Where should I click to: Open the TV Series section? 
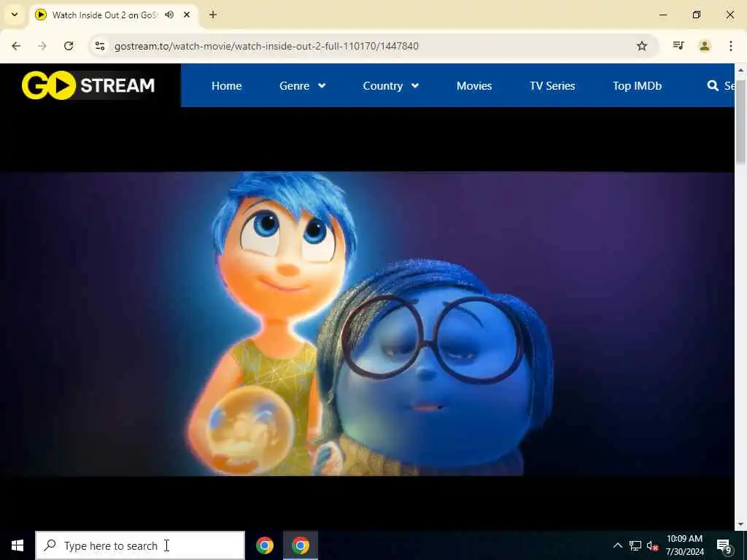(552, 86)
